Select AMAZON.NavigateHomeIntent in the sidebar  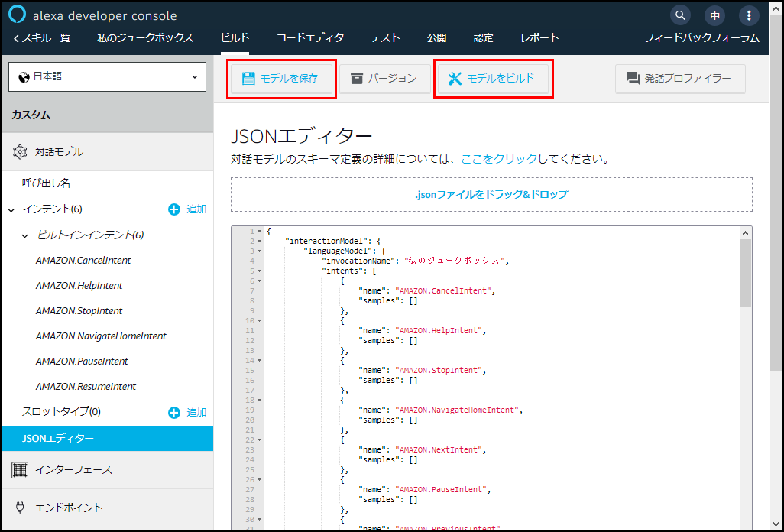click(101, 336)
